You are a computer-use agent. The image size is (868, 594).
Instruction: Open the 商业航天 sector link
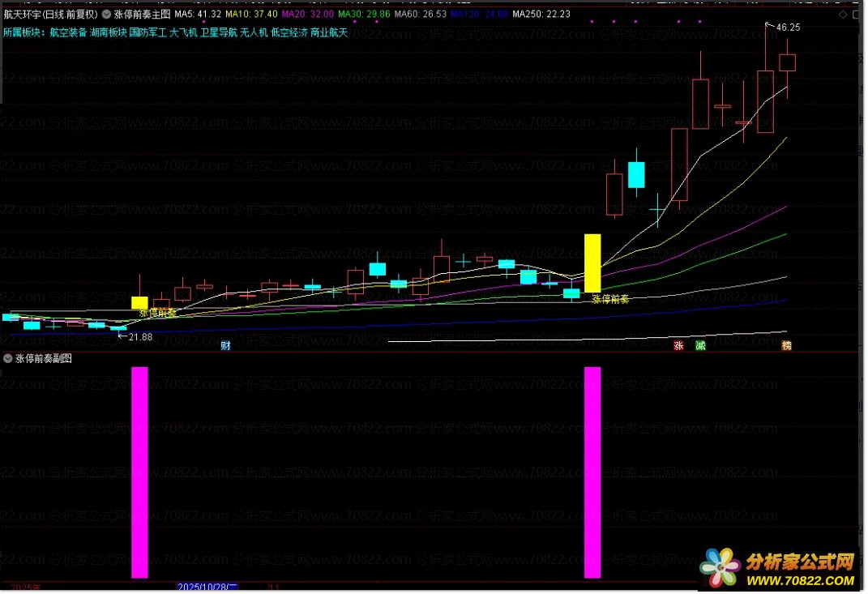pos(329,32)
